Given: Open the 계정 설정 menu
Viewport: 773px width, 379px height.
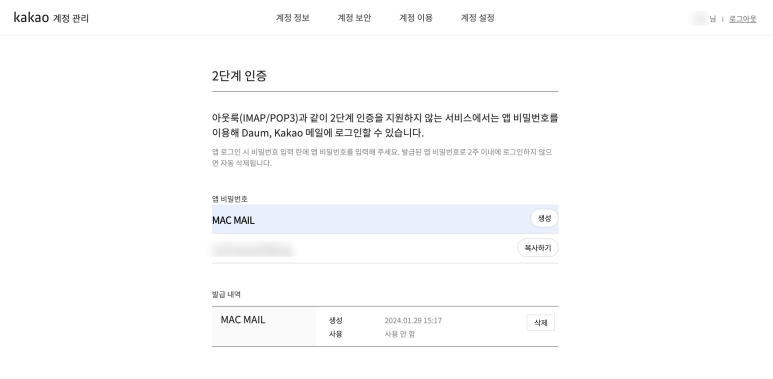Looking at the screenshot, I should pos(477,18).
